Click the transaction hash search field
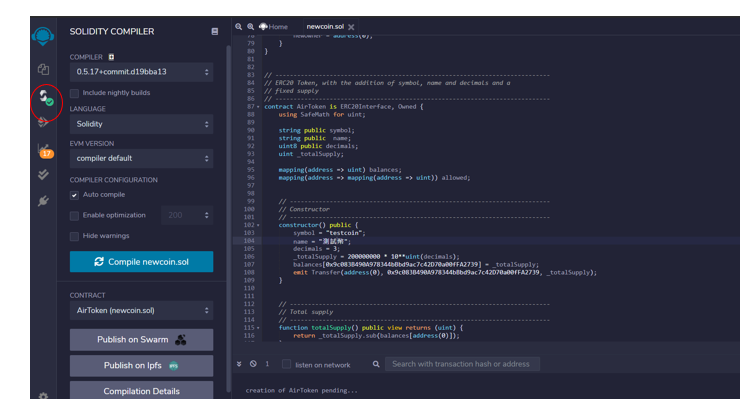 462,364
